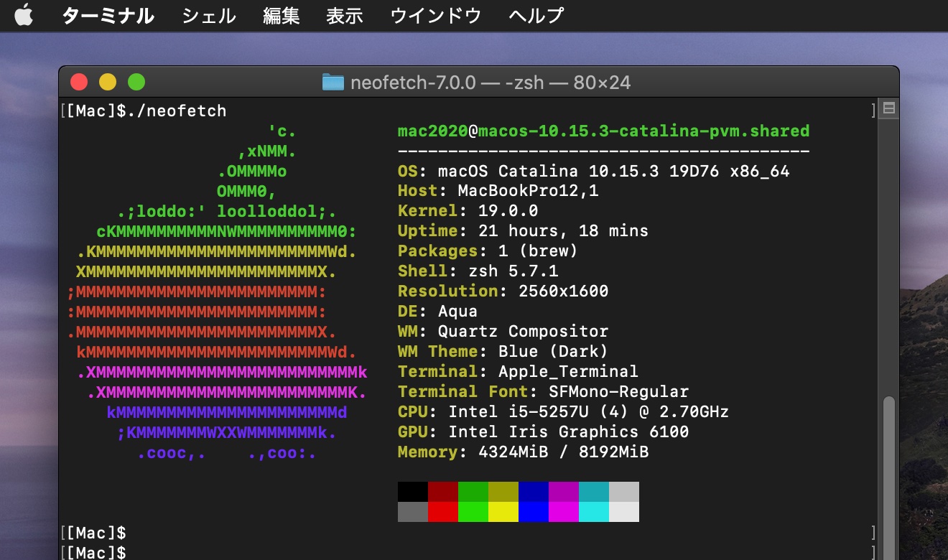Click the Terminal Font value SFMono-Regular
This screenshot has width=948, height=560.
618,393
